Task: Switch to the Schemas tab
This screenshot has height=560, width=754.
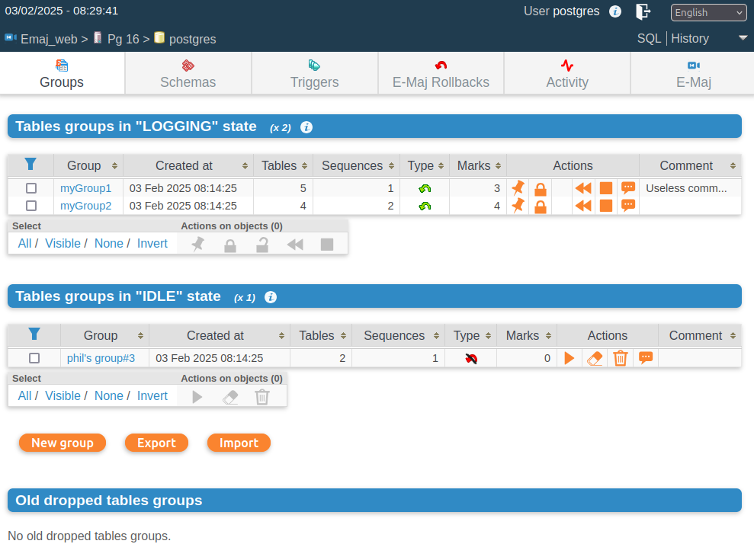Action: (x=188, y=74)
